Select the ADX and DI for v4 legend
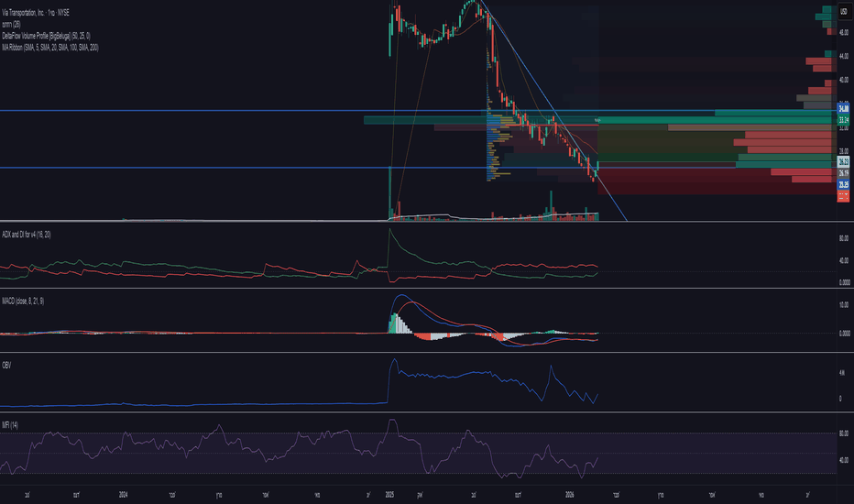Viewport: 854px width, 504px height. point(27,235)
